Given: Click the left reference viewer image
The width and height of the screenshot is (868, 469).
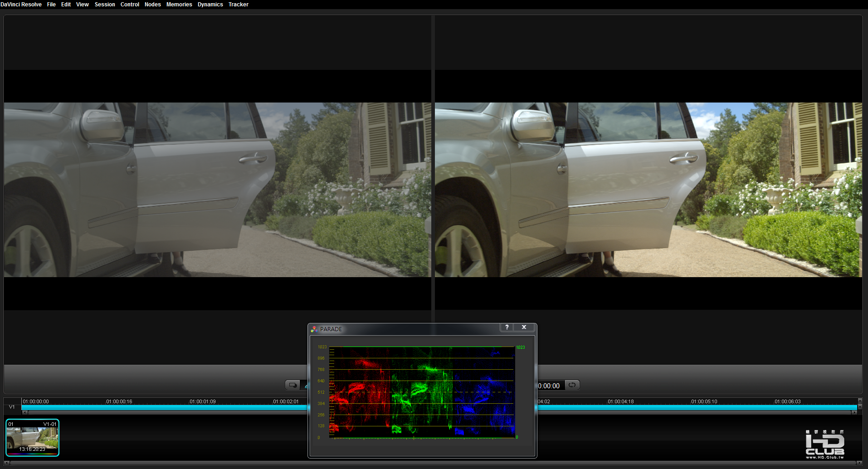Looking at the screenshot, I should coord(217,190).
